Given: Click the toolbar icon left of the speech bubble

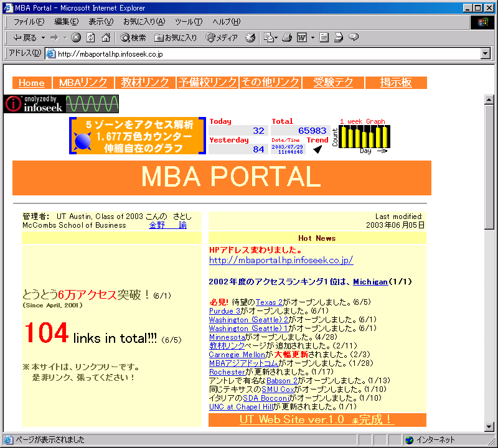Looking at the screenshot, I should 339,38.
